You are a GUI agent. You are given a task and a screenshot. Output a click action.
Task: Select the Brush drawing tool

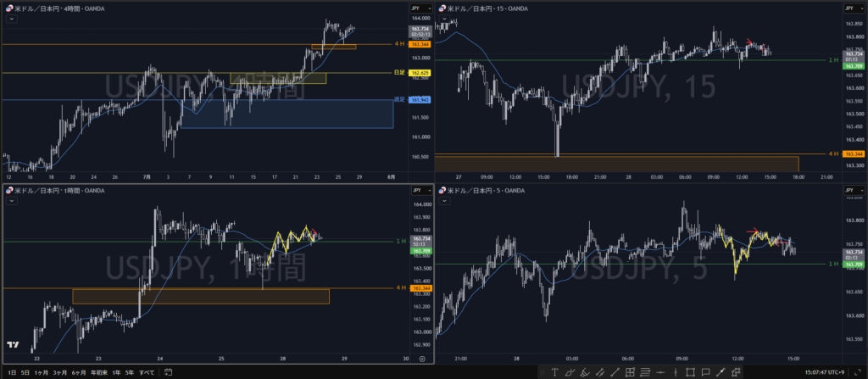[570, 372]
